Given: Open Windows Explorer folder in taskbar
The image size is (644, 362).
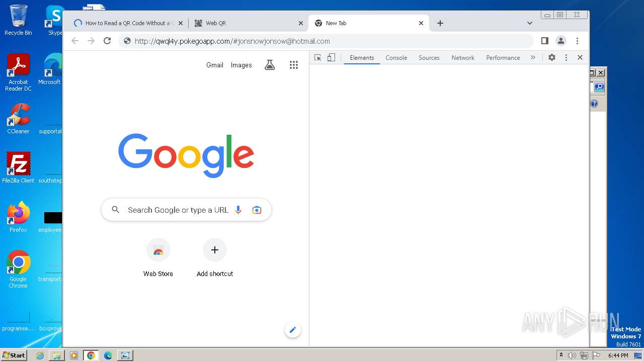Looking at the screenshot, I should (57, 355).
